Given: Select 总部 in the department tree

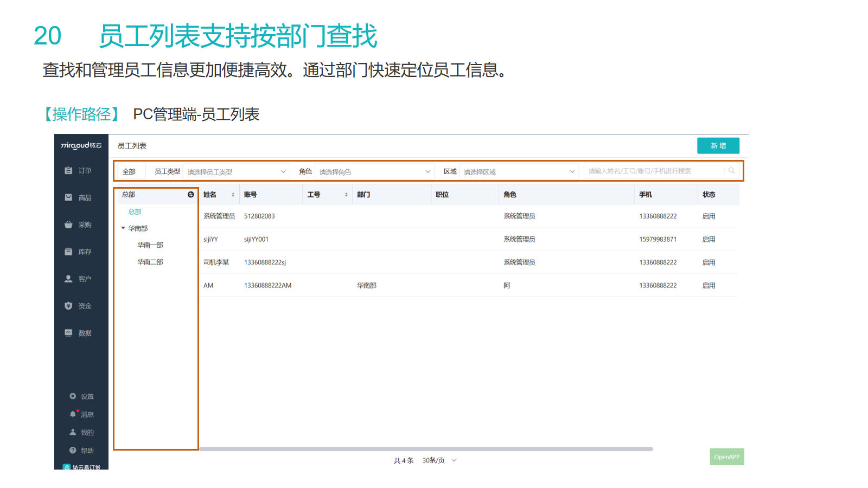Looking at the screenshot, I should click(x=135, y=212).
